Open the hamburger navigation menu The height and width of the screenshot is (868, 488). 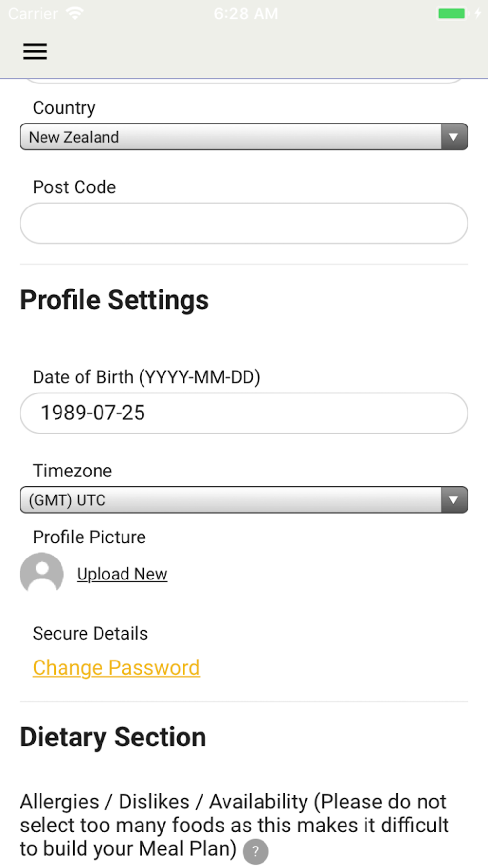35,51
